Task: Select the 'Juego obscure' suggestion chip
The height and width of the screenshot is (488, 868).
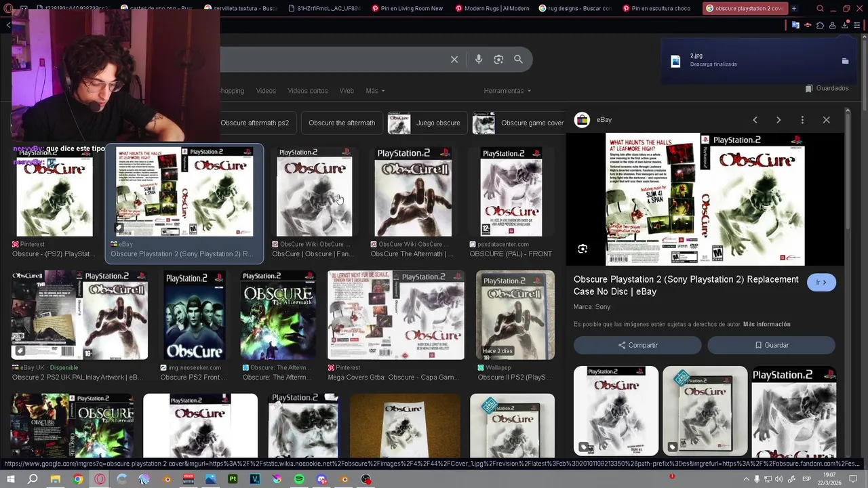Action: [x=427, y=123]
